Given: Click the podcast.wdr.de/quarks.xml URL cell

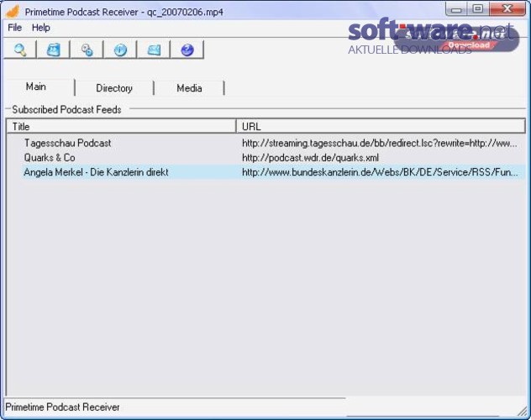Looking at the screenshot, I should point(310,158).
